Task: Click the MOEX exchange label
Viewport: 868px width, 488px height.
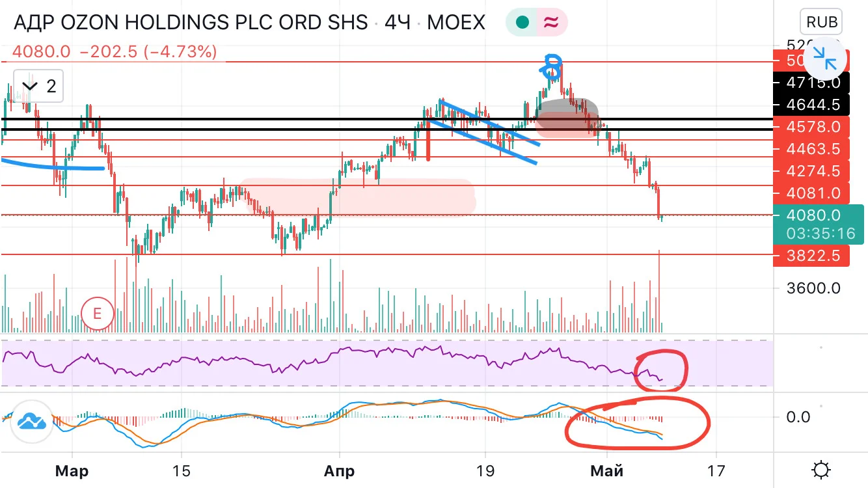Action: (x=455, y=23)
